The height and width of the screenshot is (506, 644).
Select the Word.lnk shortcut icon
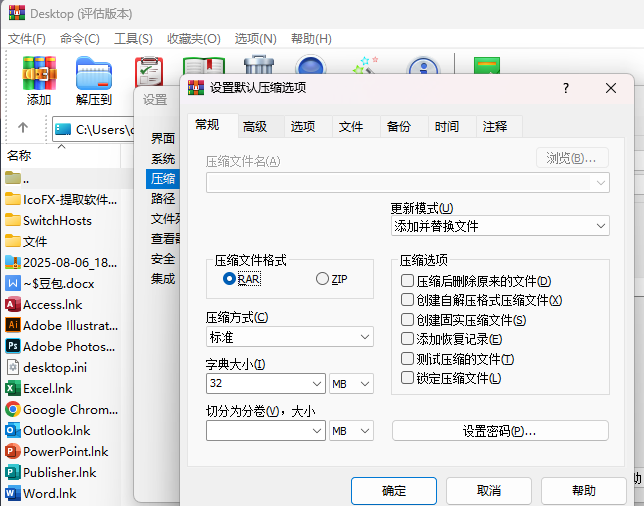point(13,493)
